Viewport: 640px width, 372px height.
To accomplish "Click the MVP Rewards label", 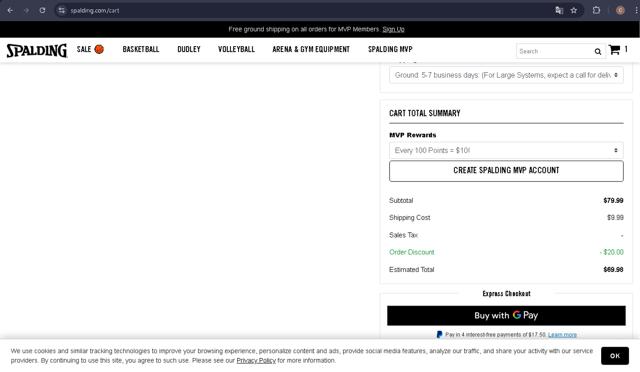I will coord(413,135).
